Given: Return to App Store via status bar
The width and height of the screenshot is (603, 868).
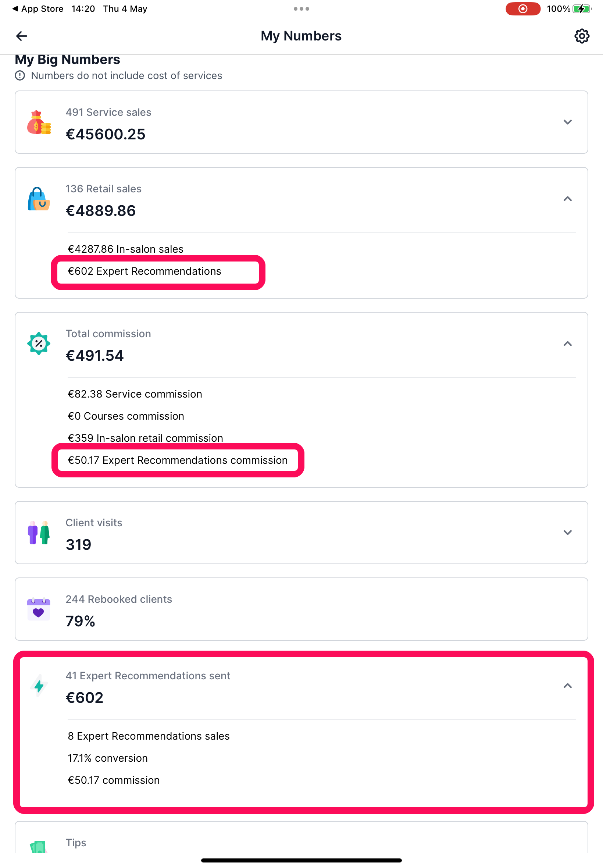Looking at the screenshot, I should (x=38, y=9).
